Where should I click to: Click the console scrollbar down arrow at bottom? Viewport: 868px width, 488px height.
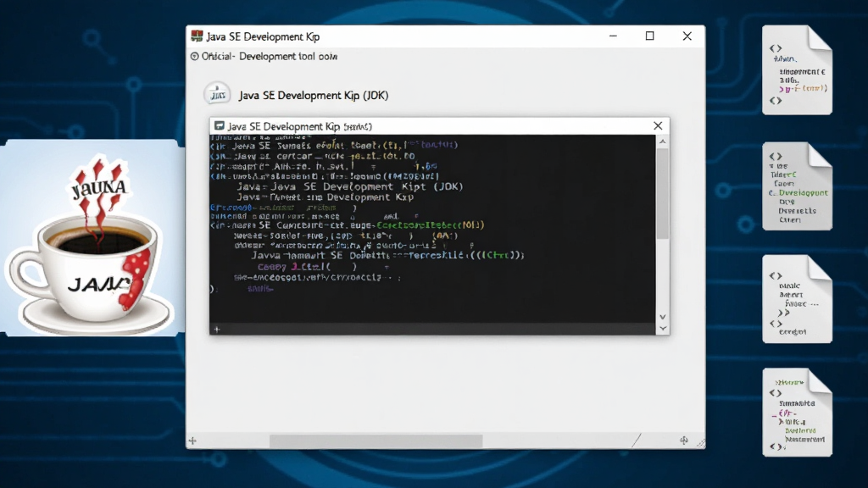tap(663, 329)
